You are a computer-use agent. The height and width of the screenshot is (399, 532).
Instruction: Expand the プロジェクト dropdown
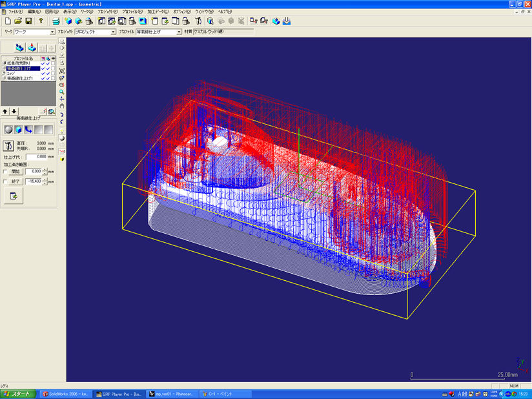(x=113, y=32)
